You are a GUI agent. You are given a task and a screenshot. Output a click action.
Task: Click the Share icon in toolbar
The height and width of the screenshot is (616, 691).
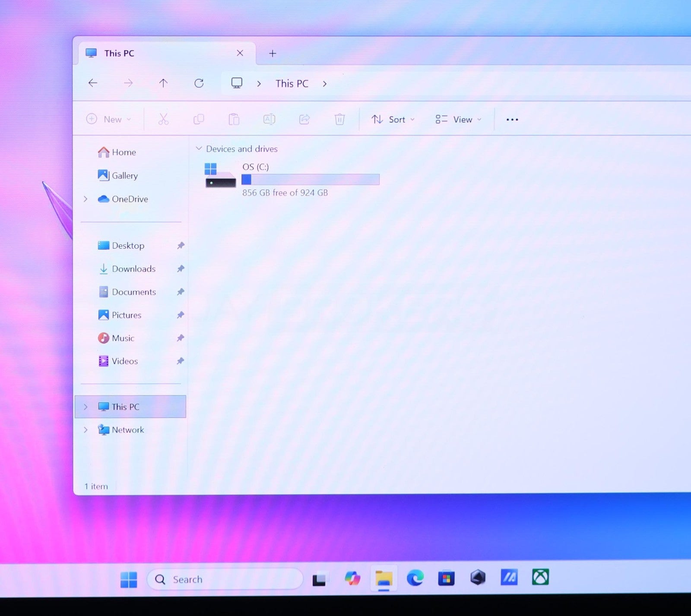click(304, 120)
